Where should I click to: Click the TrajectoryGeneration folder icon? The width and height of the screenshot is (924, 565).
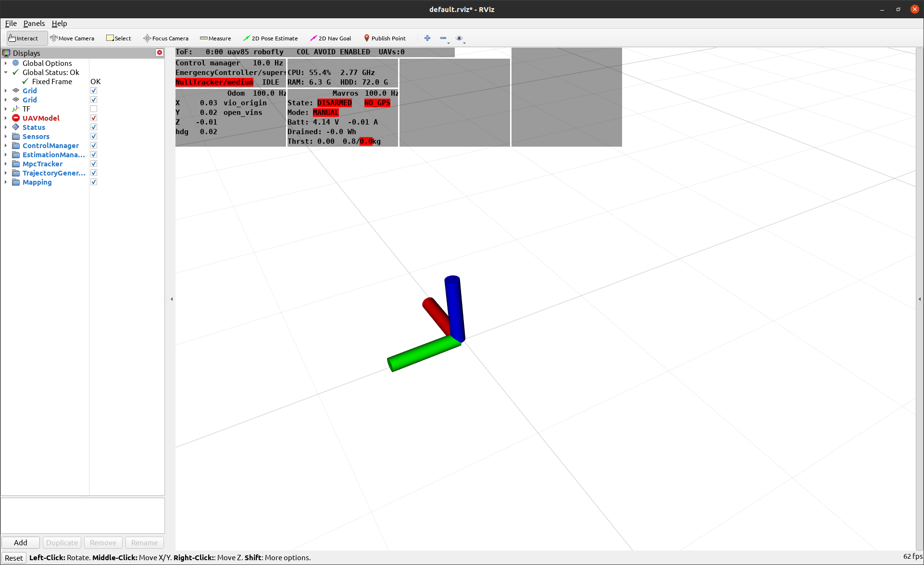pos(16,173)
